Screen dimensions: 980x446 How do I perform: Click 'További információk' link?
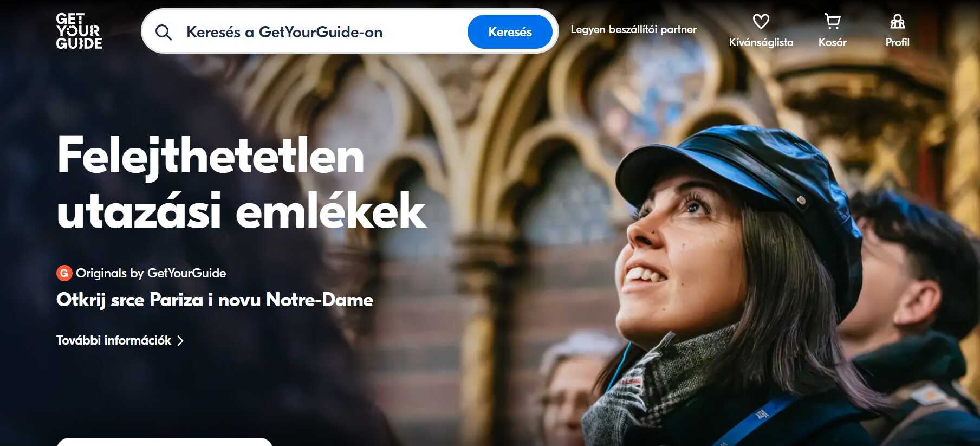click(114, 340)
